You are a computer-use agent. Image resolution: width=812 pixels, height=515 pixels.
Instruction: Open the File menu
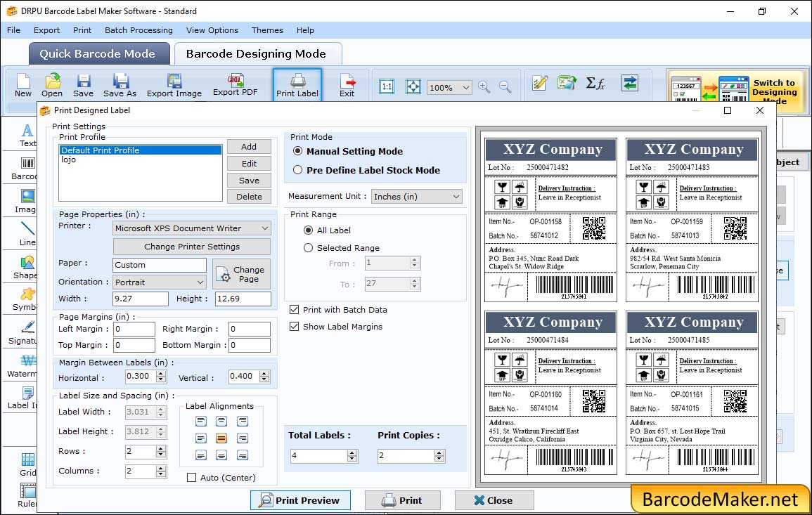click(13, 30)
